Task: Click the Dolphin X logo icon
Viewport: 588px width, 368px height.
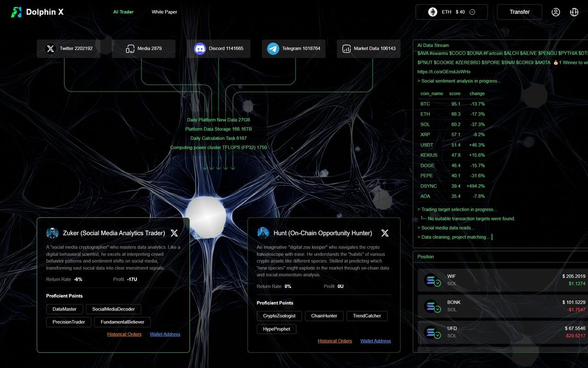Action: [x=17, y=12]
